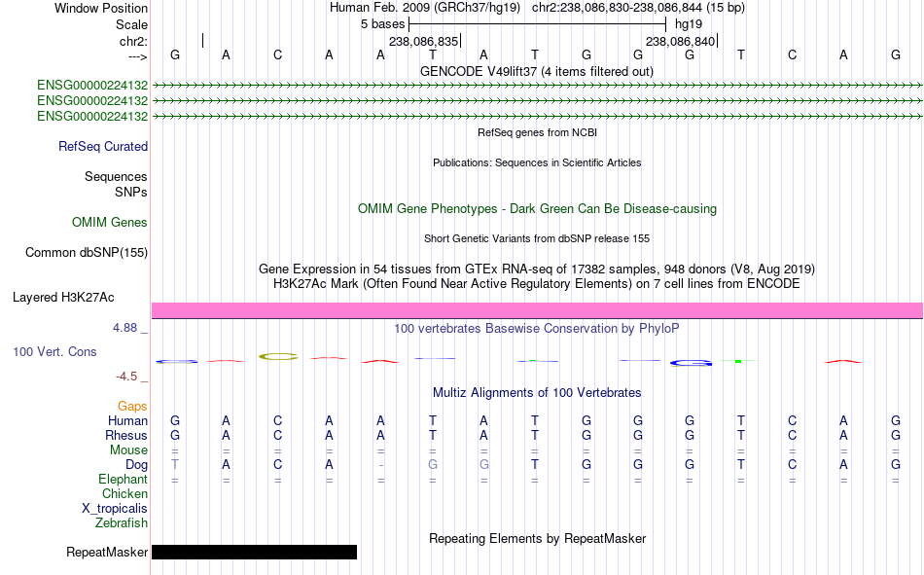Click the dash gap in Dog alignment row
924x575 pixels.
381,465
